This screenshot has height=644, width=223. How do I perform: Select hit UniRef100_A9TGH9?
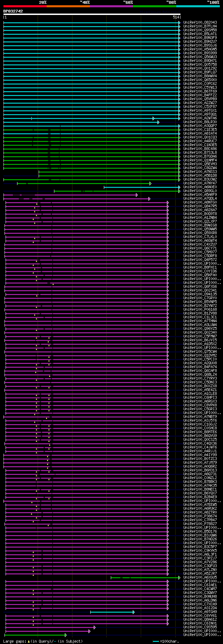200,612
